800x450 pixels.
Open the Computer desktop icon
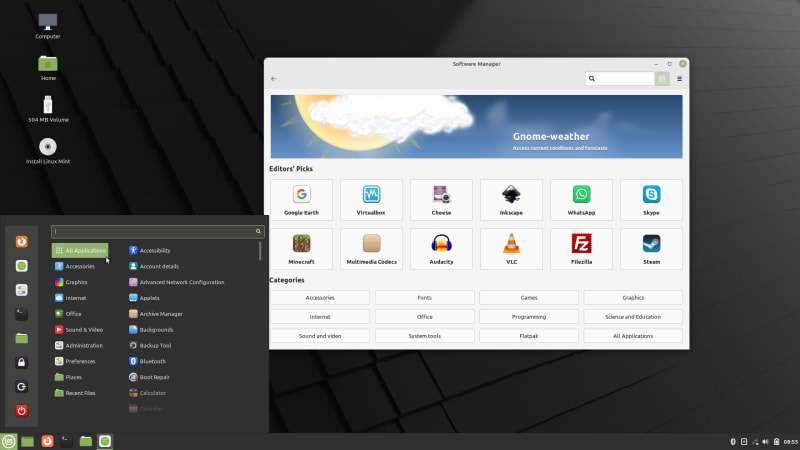pyautogui.click(x=48, y=26)
